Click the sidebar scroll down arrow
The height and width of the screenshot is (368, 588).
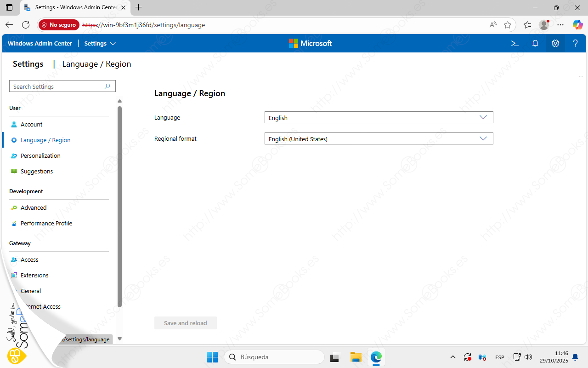coord(120,339)
